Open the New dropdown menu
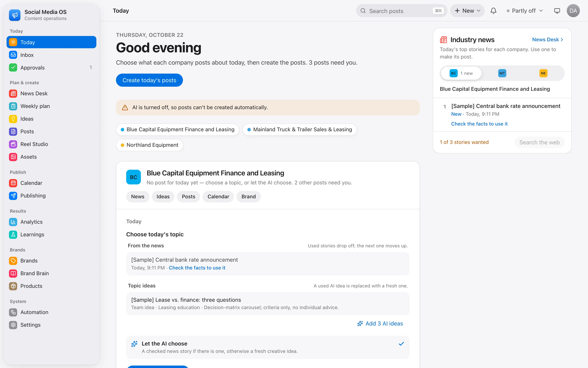 467,11
